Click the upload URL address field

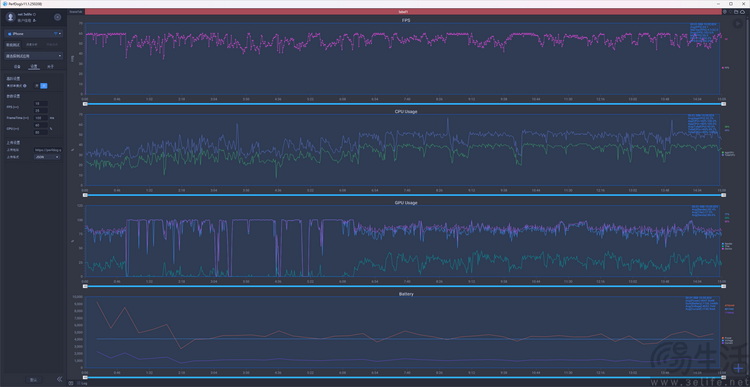47,150
